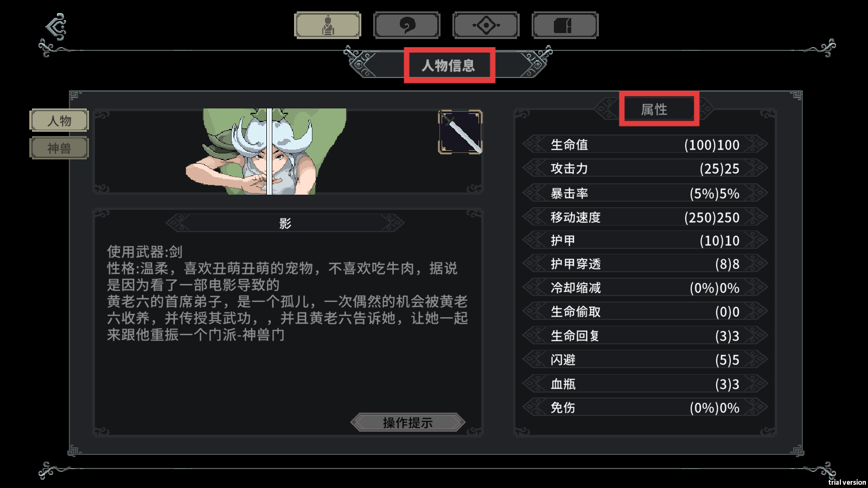
Task: Open the book codex tab icon
Action: (x=565, y=25)
